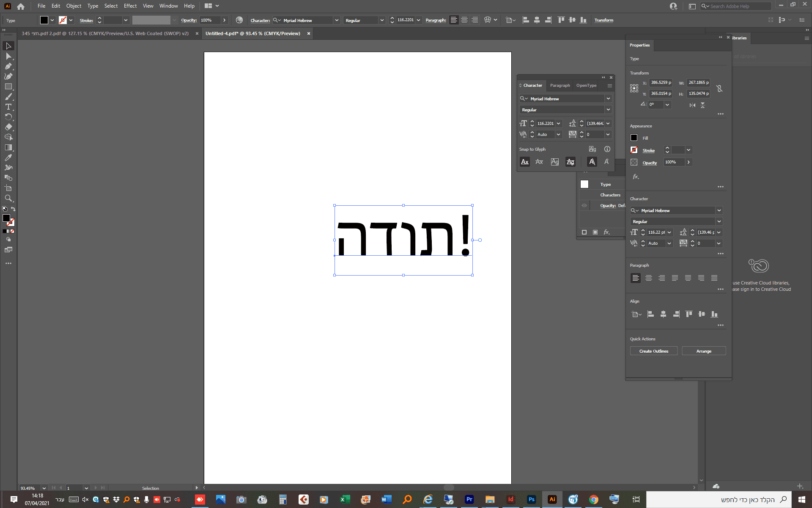Click the black Fill swatch in Properties
This screenshot has height=508, width=812.
pos(634,138)
